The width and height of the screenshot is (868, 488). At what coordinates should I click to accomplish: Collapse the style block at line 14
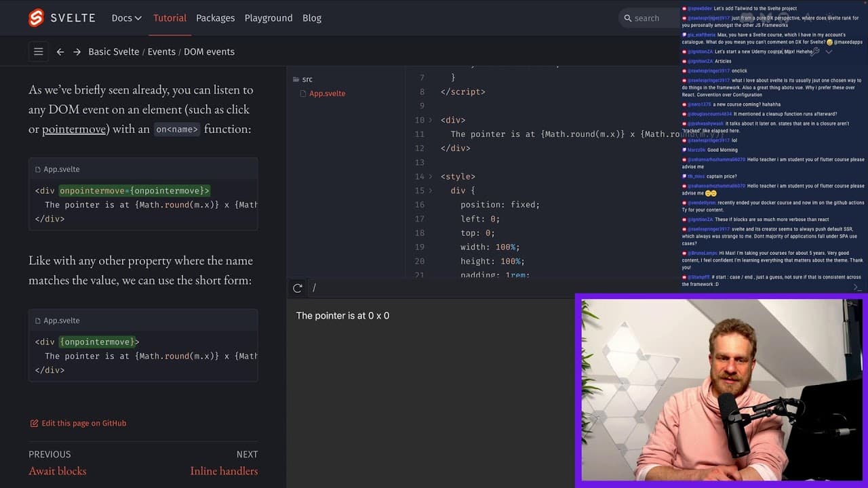[x=431, y=176]
